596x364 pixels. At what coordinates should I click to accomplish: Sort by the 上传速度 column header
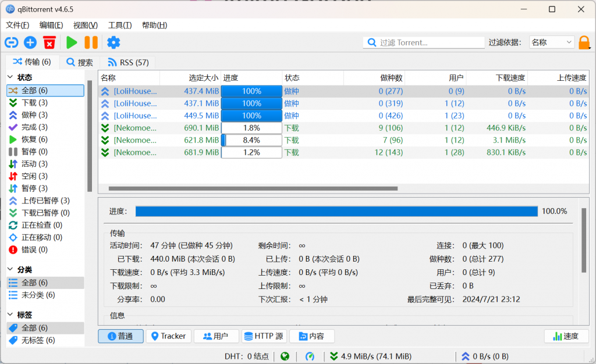point(558,78)
